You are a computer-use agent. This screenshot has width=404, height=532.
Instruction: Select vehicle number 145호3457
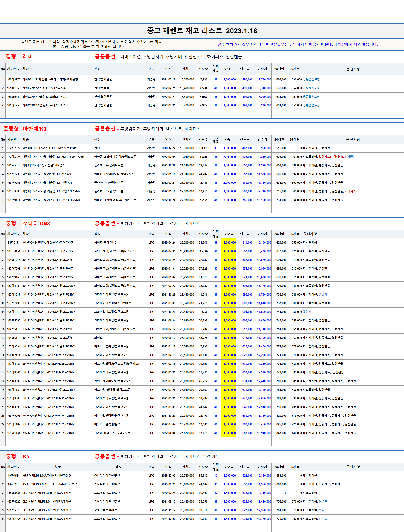coord(14,493)
